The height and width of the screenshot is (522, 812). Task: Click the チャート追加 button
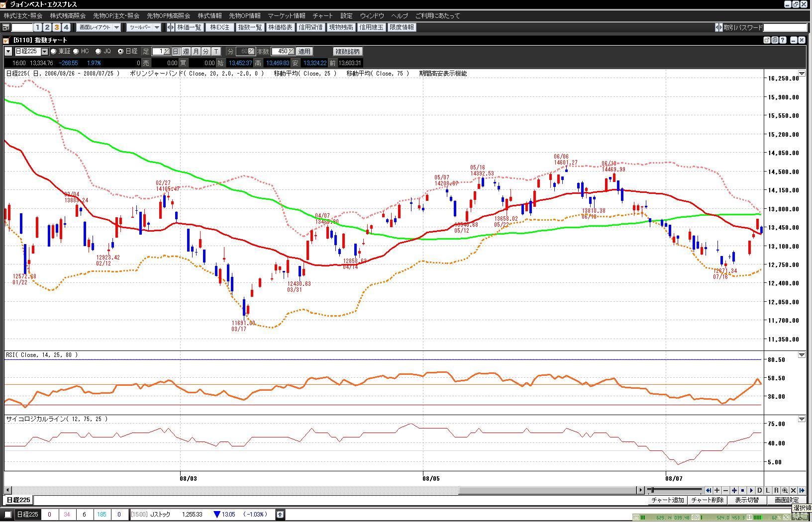click(667, 500)
